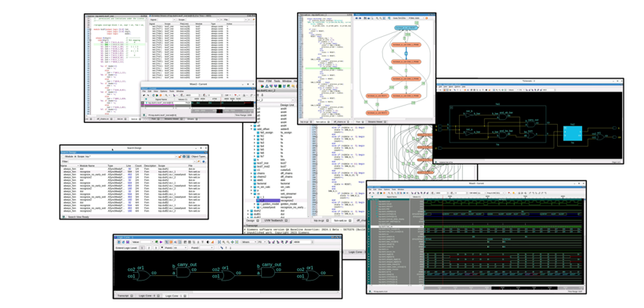The width and height of the screenshot is (644, 308).
Task: Click the binoculars search icon in Search Design
Action: 188,157
